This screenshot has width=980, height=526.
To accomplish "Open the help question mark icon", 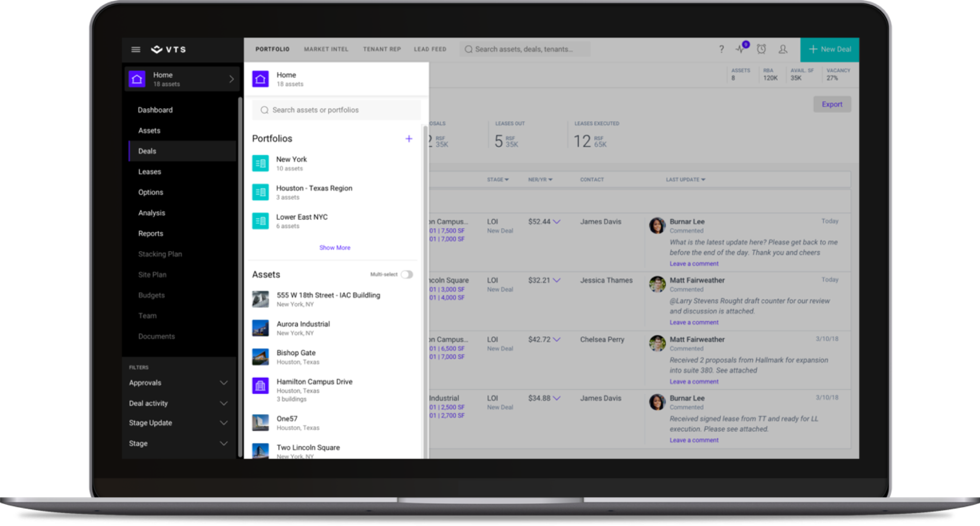I will [x=721, y=49].
